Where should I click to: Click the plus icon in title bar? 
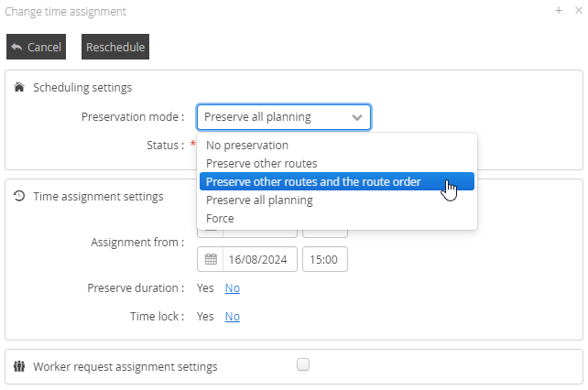tap(559, 11)
